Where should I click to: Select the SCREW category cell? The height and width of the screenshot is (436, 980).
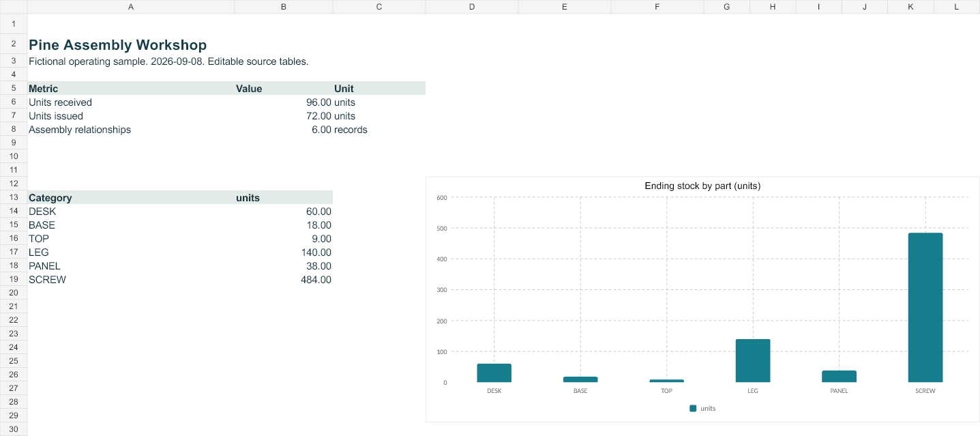click(131, 279)
